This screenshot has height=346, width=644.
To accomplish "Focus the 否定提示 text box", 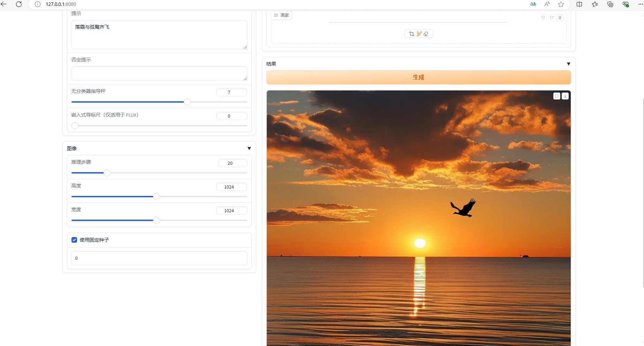I will (159, 73).
